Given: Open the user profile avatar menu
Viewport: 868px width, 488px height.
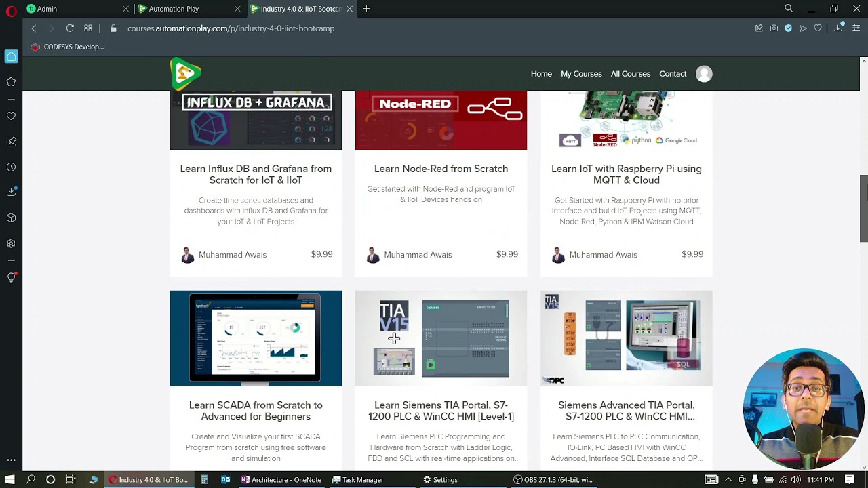Looking at the screenshot, I should pos(704,74).
